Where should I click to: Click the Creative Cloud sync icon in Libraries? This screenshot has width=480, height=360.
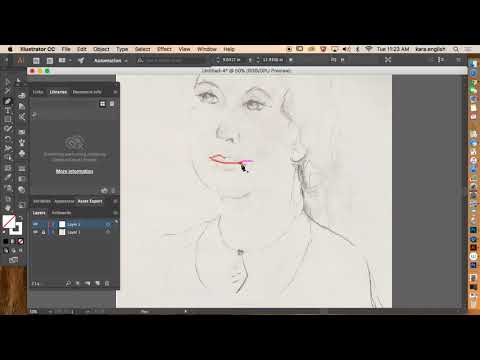pyautogui.click(x=104, y=190)
